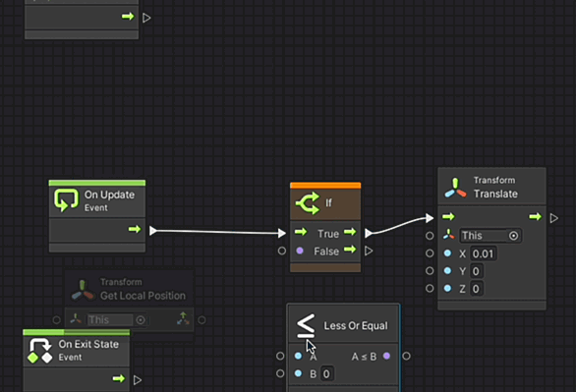
Task: Open the This object picker on Get Local Position
Action: coord(141,320)
